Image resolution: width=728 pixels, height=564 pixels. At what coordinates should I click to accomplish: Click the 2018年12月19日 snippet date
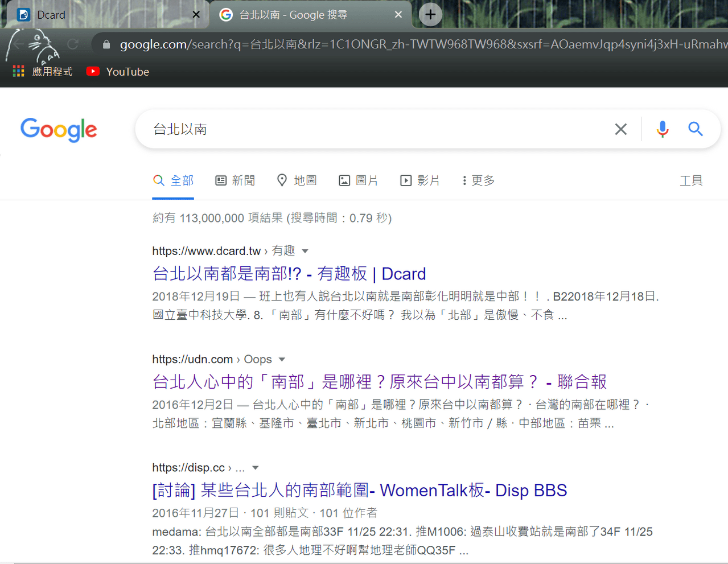pyautogui.click(x=196, y=297)
